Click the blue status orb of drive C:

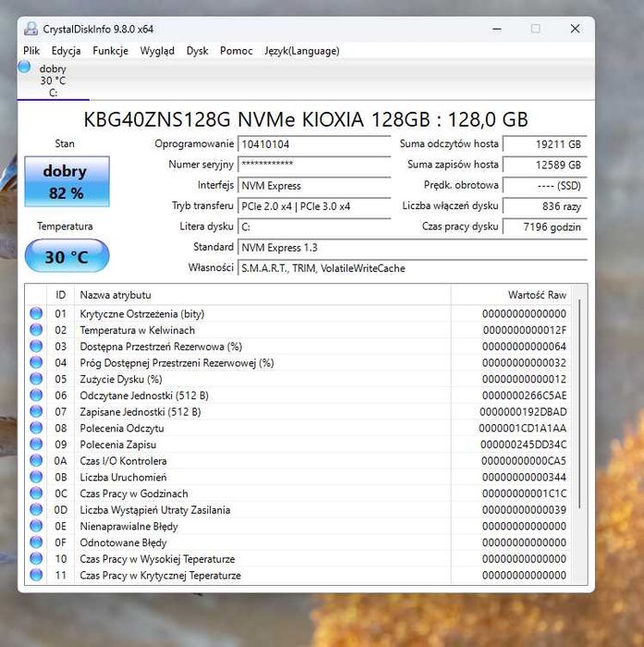click(24, 67)
